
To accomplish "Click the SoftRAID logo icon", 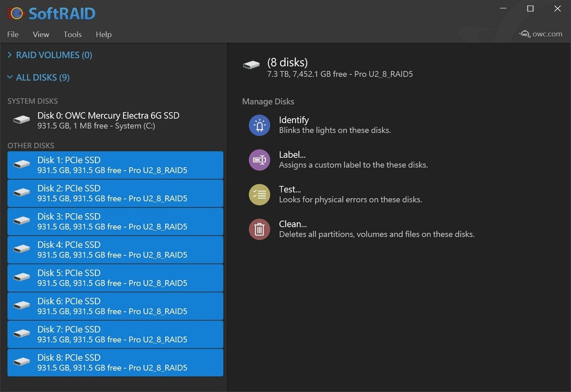I will [16, 13].
